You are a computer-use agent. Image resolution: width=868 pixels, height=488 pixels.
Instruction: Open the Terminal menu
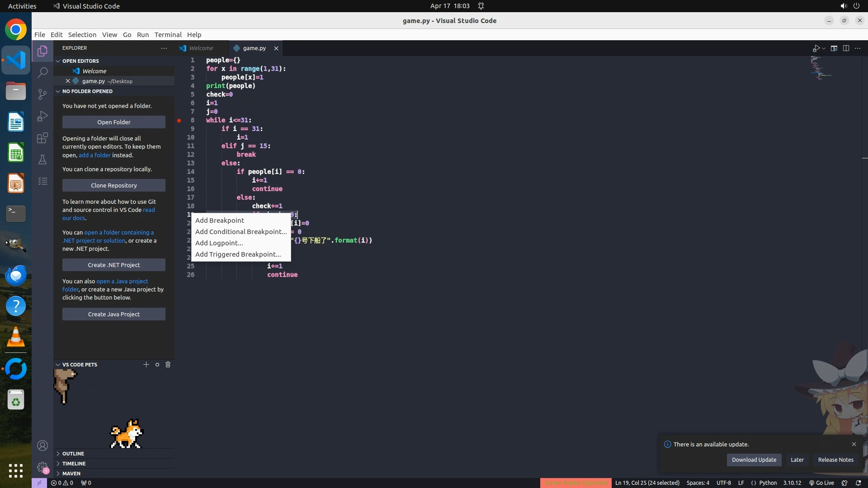coord(168,35)
